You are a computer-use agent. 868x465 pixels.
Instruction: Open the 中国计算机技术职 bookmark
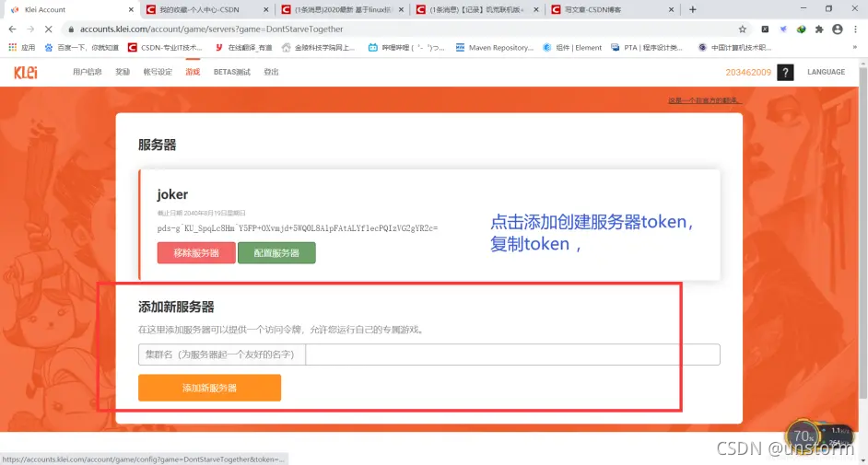pos(734,48)
